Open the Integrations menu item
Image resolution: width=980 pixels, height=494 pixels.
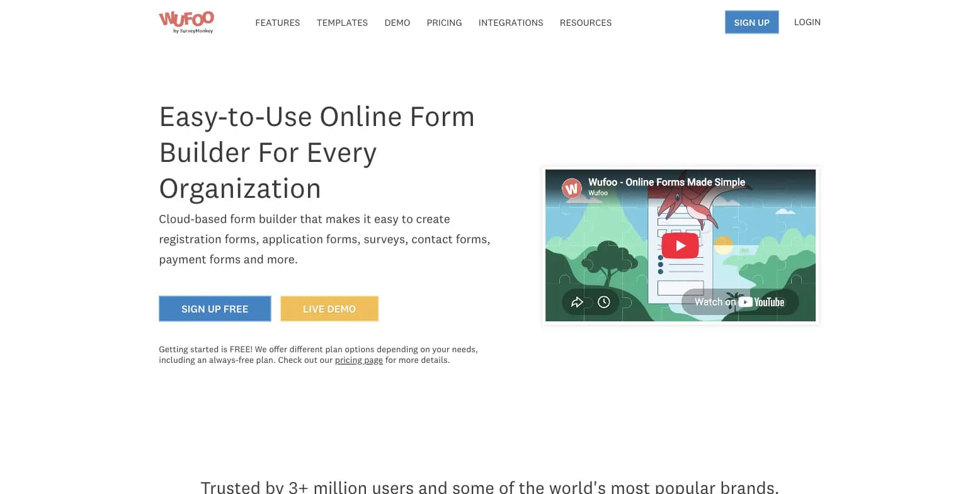click(511, 23)
